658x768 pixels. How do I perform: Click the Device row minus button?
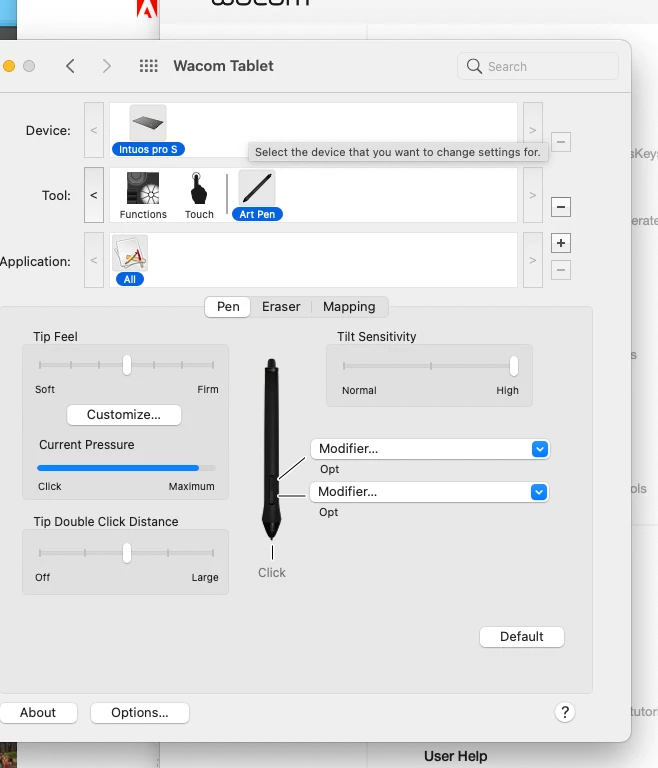point(561,142)
